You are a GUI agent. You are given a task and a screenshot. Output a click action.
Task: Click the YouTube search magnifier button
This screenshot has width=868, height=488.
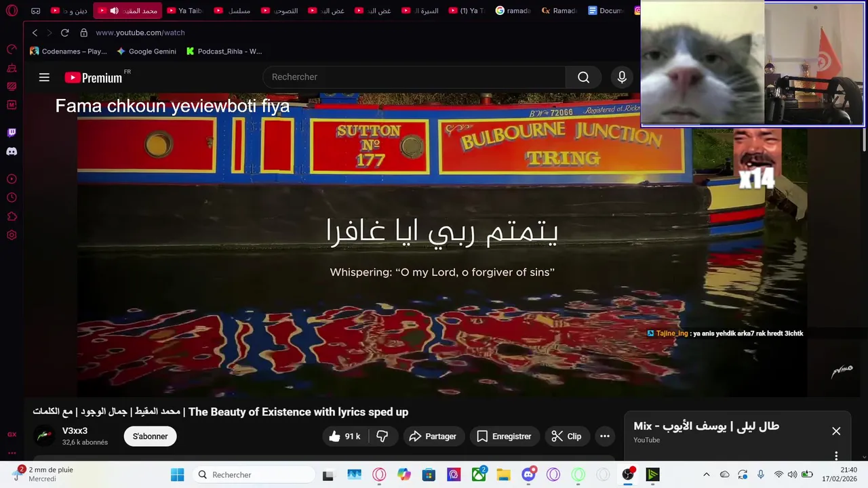pyautogui.click(x=583, y=77)
